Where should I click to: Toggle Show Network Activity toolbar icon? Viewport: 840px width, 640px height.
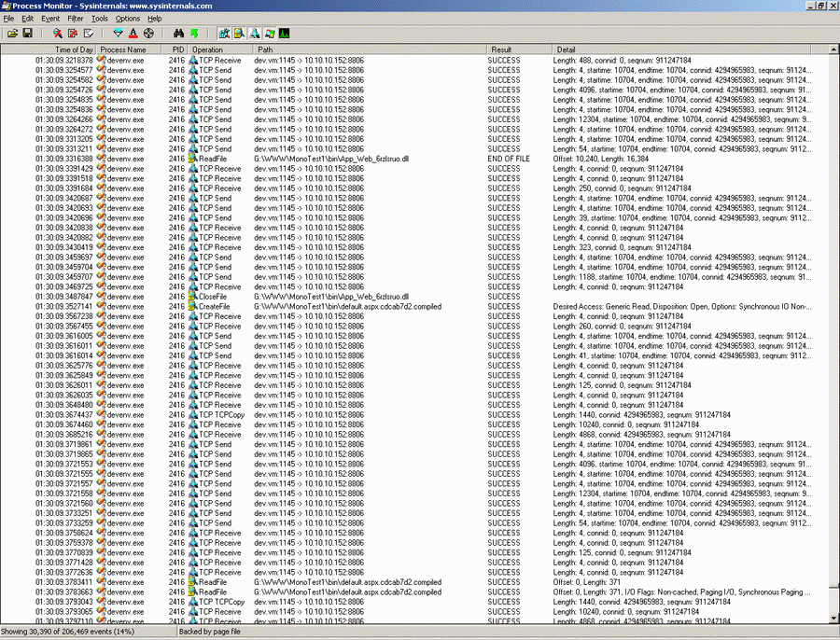point(255,34)
